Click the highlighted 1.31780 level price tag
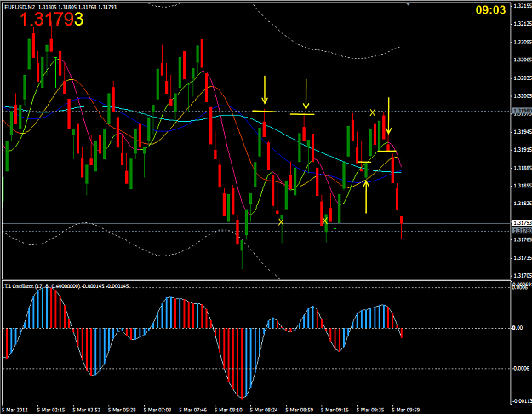532x414 pixels. click(522, 231)
